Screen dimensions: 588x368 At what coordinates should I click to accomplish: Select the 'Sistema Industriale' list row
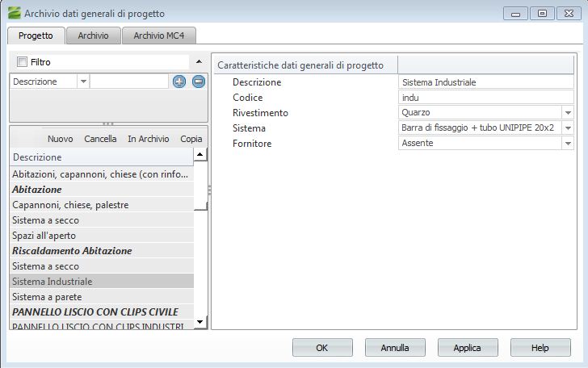[x=101, y=282]
